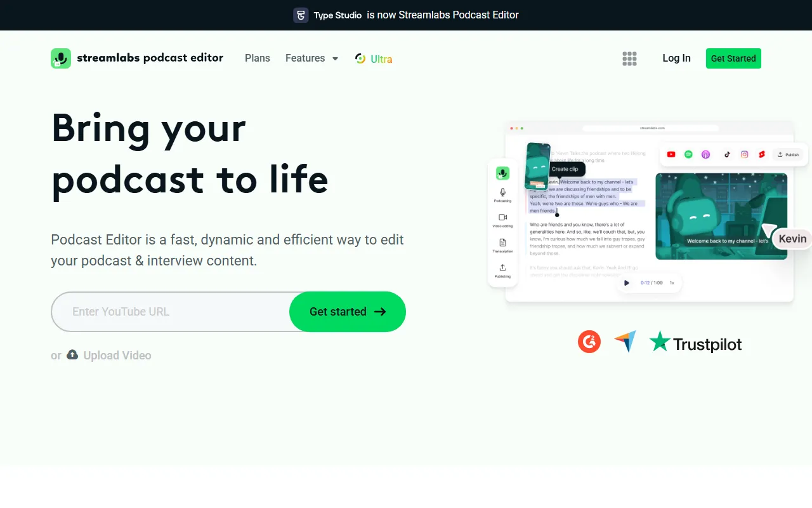Screen dimensions: 812x508
Task: Click the Capterra arrow logo
Action: coord(625,342)
